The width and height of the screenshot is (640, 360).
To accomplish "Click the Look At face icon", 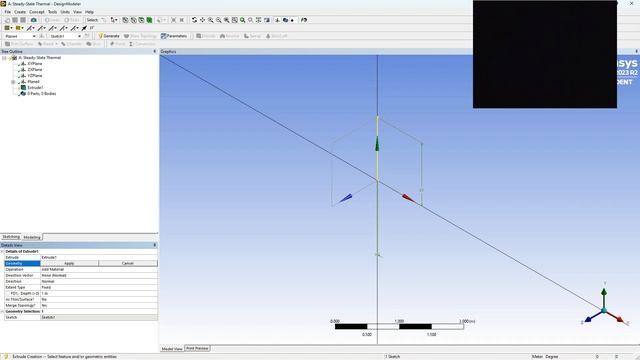I will [x=304, y=20].
